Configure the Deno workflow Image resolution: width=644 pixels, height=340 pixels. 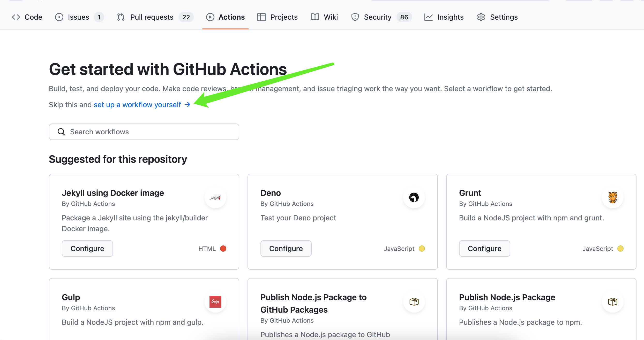pos(286,249)
